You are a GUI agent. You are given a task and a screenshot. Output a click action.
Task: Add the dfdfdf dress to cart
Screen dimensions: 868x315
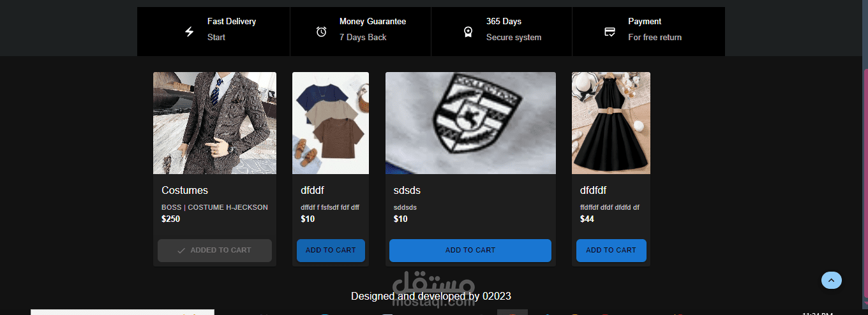click(611, 251)
